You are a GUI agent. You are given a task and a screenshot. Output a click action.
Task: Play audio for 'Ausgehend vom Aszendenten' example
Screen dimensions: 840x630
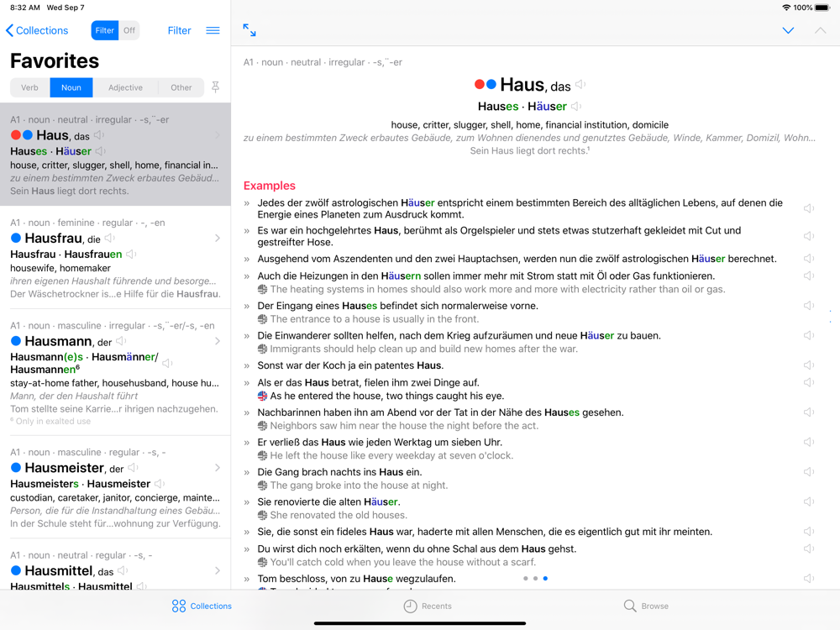tap(809, 259)
